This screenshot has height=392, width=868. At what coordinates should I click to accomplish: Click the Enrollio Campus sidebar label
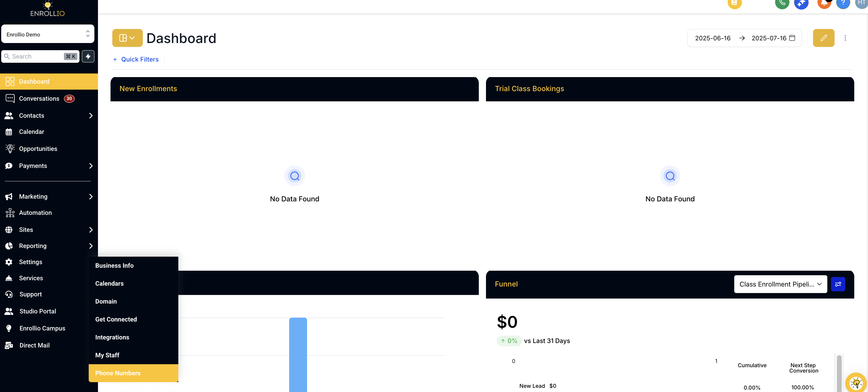point(42,328)
